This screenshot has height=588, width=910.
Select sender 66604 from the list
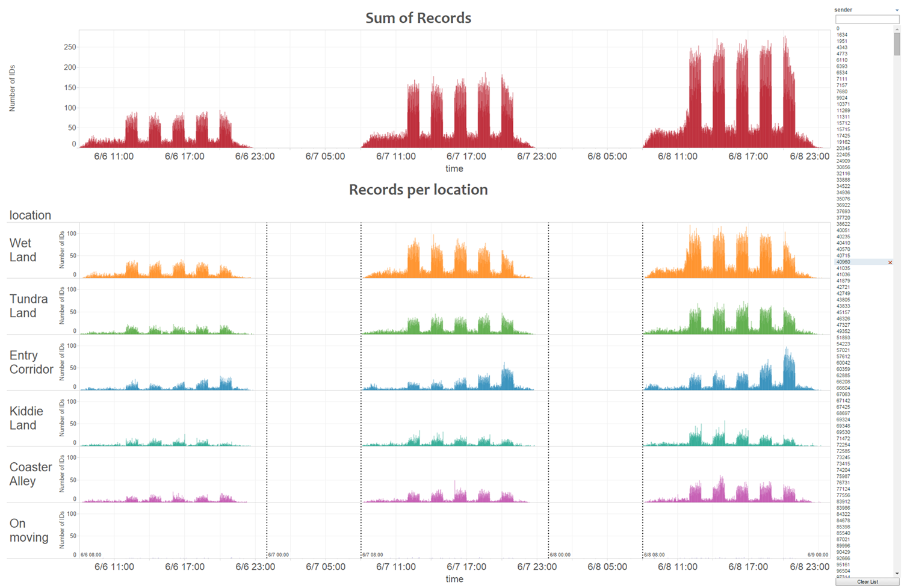point(843,388)
